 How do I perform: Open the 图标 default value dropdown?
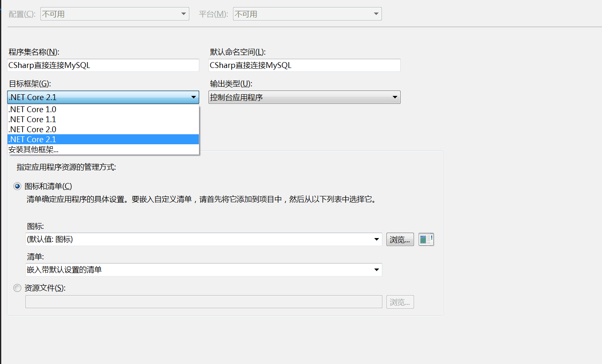point(204,239)
